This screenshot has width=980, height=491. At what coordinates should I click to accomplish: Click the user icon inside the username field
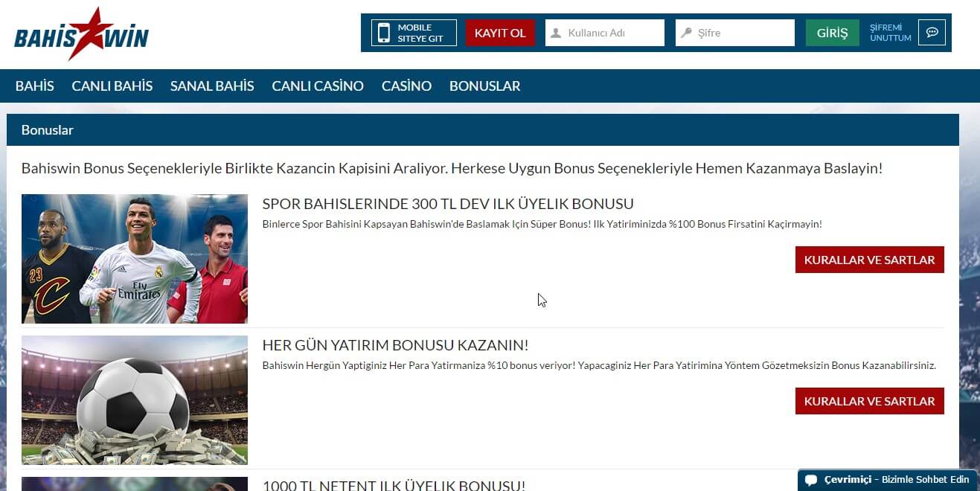555,32
